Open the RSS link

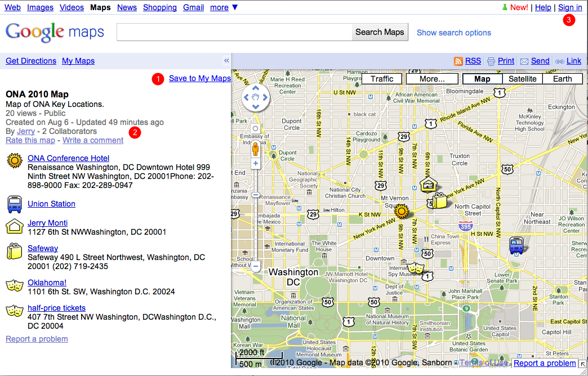point(473,61)
